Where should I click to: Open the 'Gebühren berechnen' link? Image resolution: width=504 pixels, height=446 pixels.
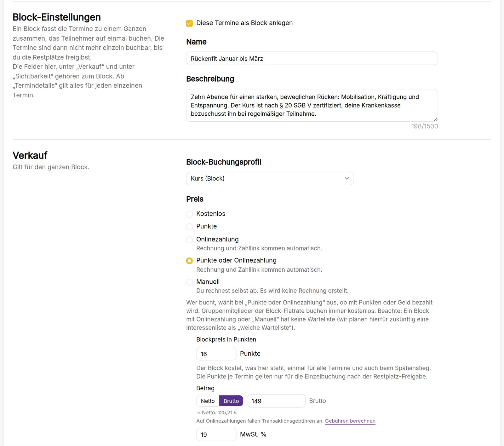point(350,421)
